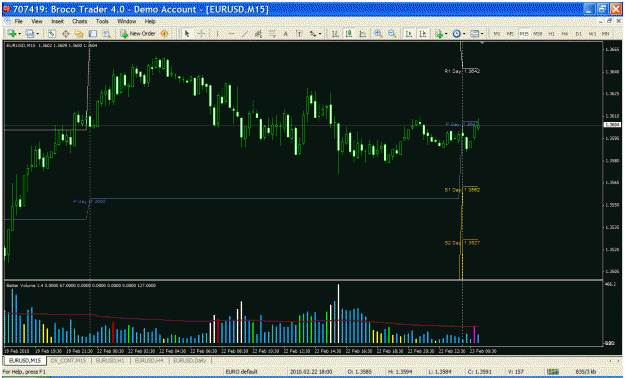This screenshot has height=378, width=625.
Task: Toggle the Expert Advisors icon
Action: coord(164,34)
